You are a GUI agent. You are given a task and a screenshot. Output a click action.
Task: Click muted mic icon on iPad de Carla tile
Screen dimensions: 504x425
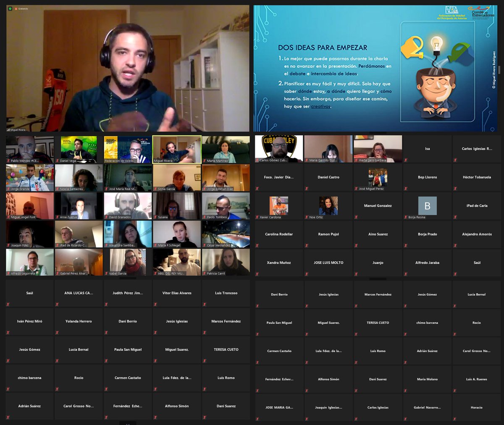[455, 217]
